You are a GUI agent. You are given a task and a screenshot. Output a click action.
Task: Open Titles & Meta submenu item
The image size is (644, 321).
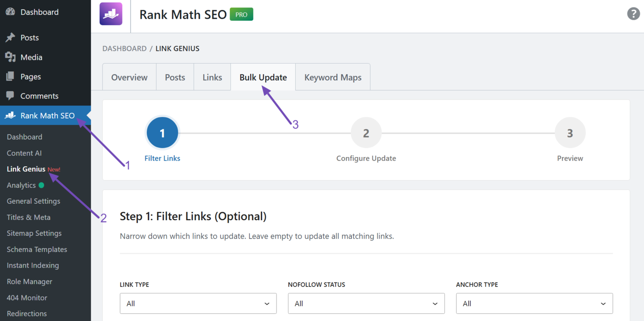pos(29,217)
